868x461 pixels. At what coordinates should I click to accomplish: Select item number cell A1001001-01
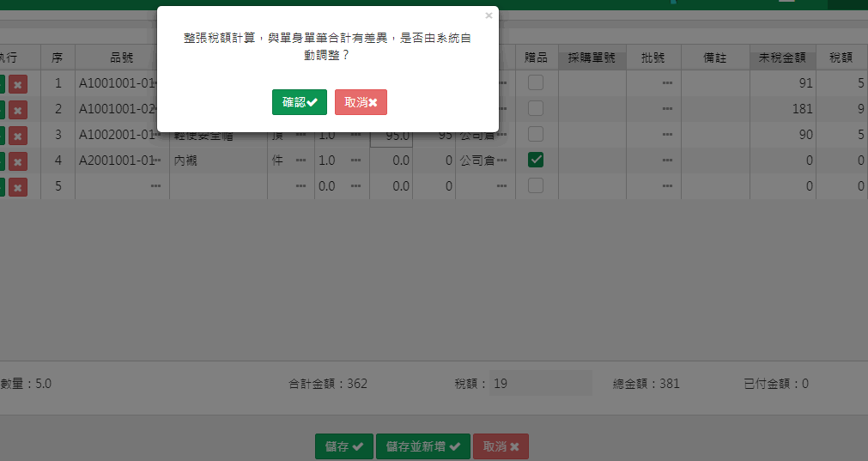(x=117, y=83)
